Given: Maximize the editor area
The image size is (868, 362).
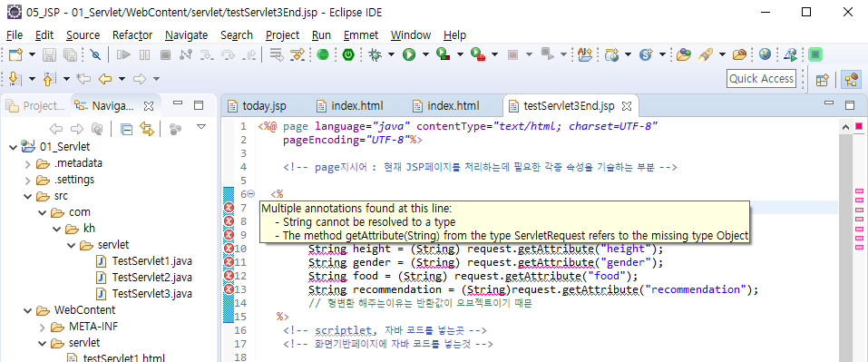Looking at the screenshot, I should tap(850, 105).
